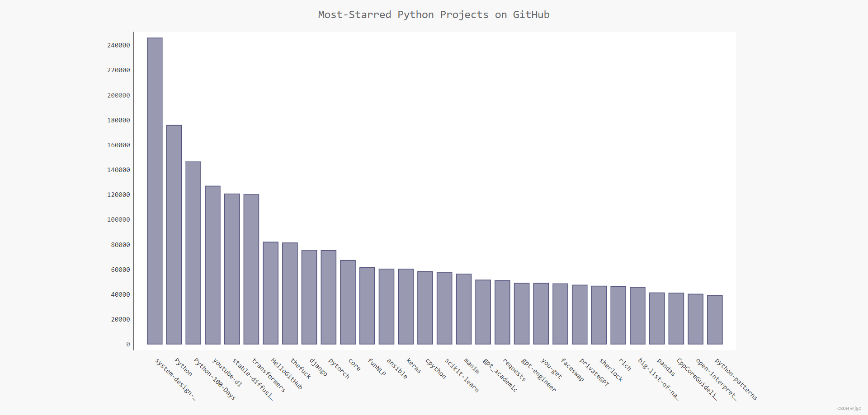
Task: Select the ansible bar
Action: [x=387, y=307]
